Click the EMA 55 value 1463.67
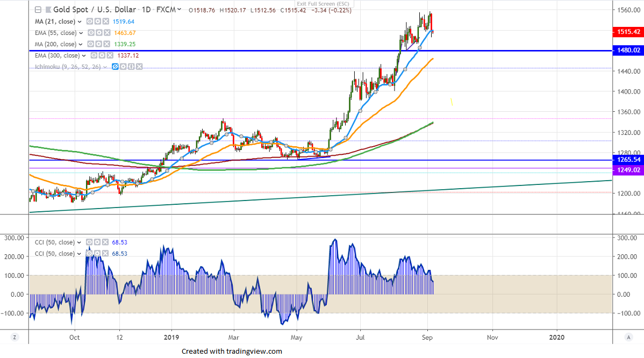Screen dimensions: 644x358 125,33
